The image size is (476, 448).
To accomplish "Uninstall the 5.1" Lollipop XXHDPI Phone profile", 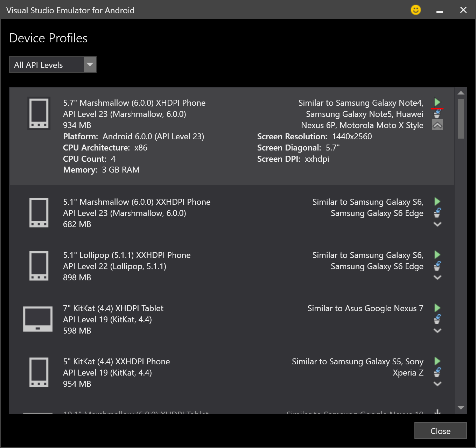I will 437,266.
